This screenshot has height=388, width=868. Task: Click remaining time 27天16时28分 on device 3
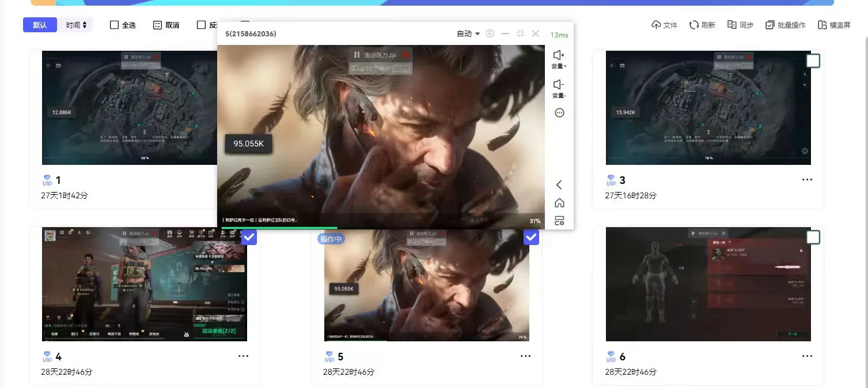click(x=631, y=195)
